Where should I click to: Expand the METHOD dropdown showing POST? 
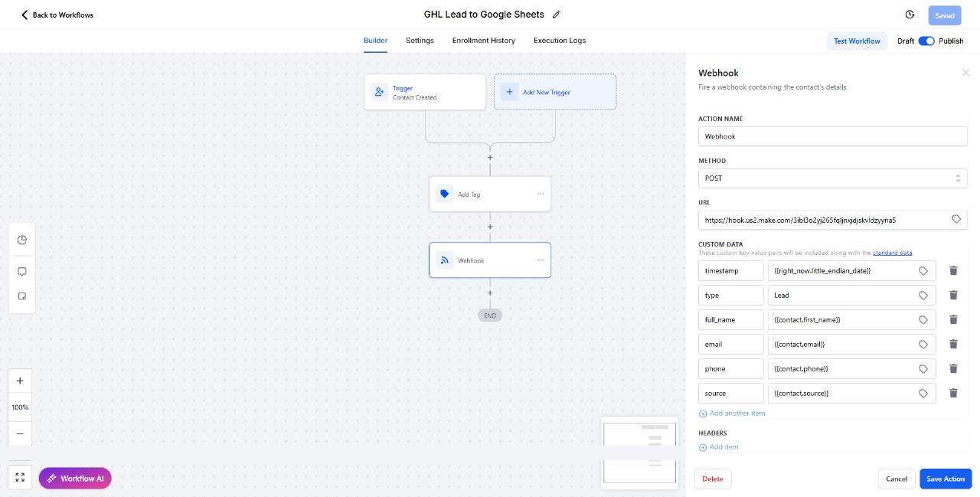tap(833, 178)
